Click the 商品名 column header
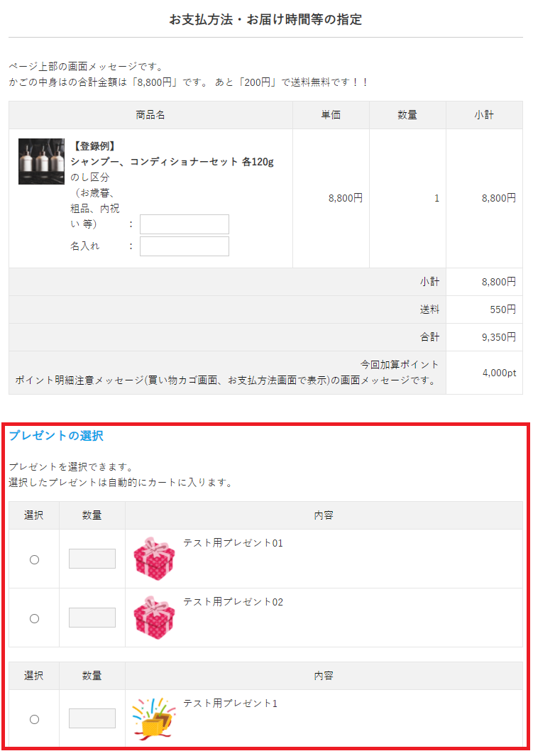 click(x=150, y=115)
